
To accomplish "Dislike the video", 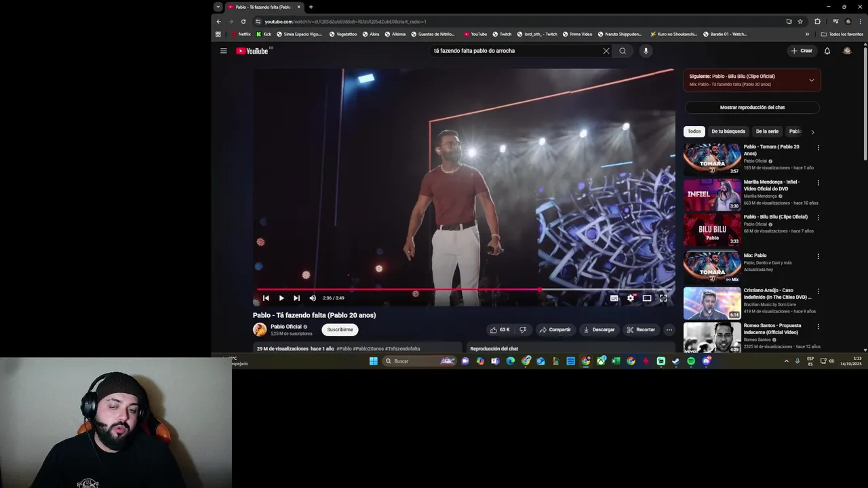I will [x=523, y=330].
